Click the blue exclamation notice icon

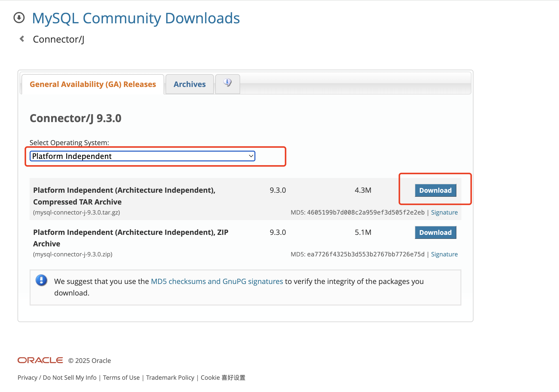point(41,280)
